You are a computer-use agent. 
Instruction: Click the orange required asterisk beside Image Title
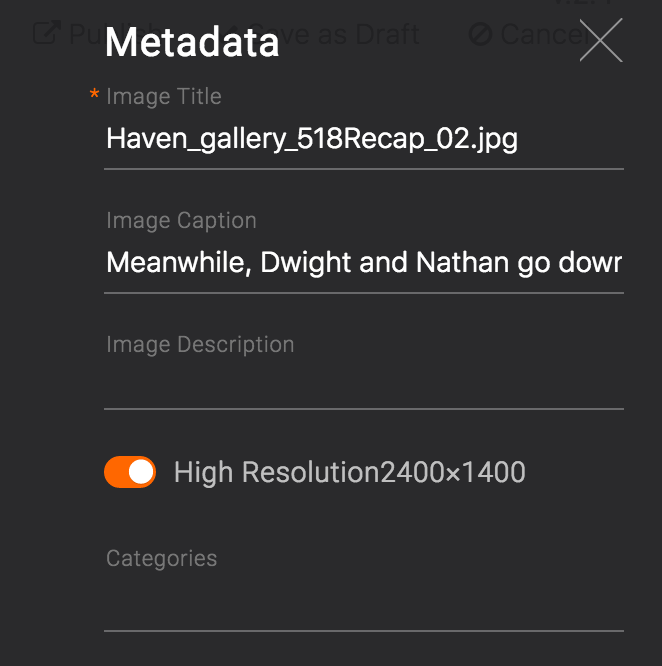pyautogui.click(x=94, y=97)
